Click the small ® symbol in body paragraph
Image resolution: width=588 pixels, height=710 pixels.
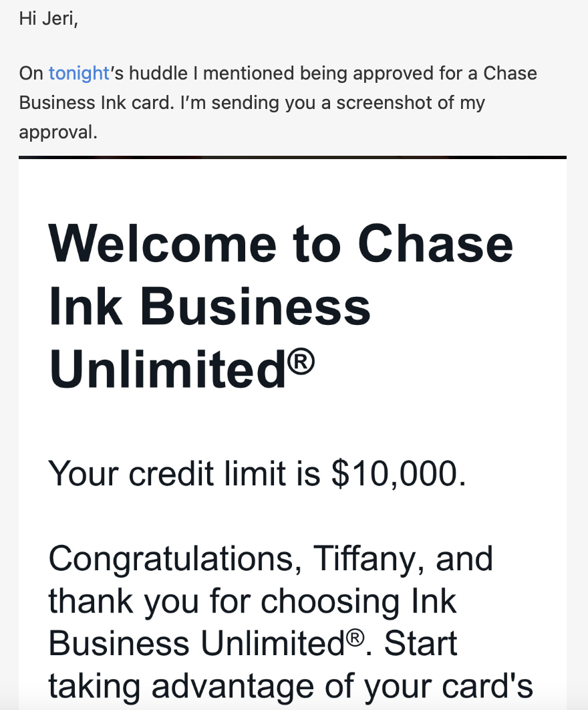pyautogui.click(x=355, y=638)
